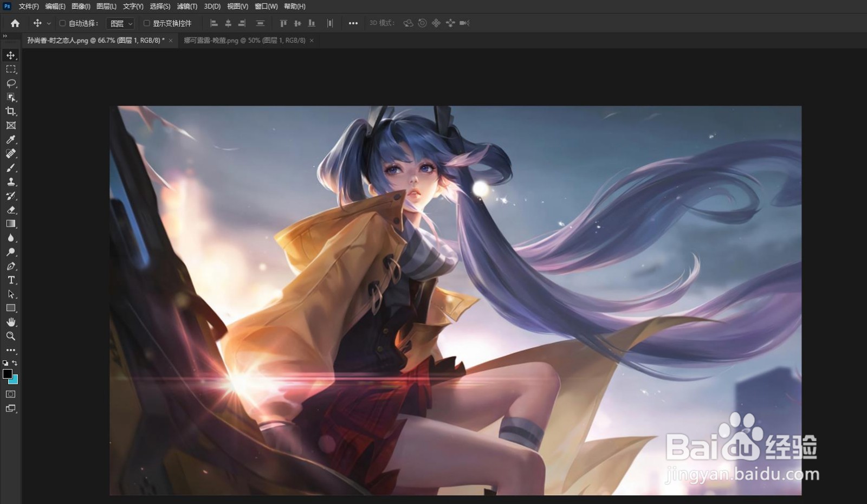Screen dimensions: 867x504
Task: Select the Object Selection tool
Action: pyautogui.click(x=11, y=98)
